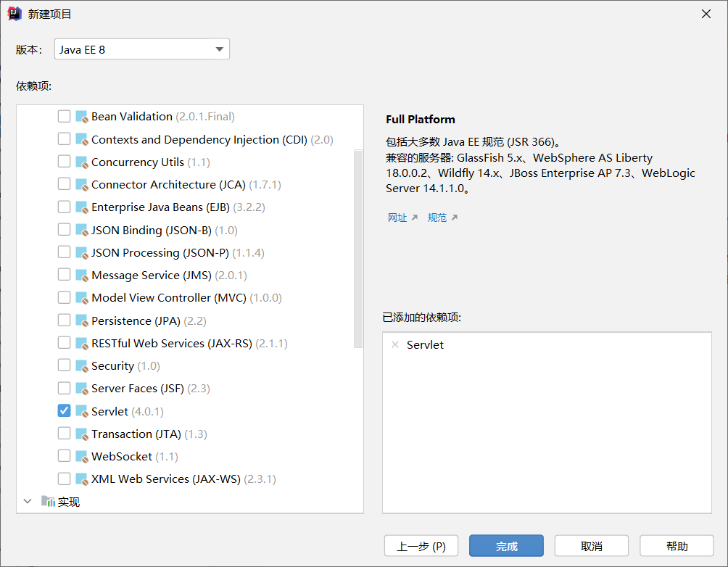Click the Model View Controller library icon
The width and height of the screenshot is (728, 567).
click(82, 298)
